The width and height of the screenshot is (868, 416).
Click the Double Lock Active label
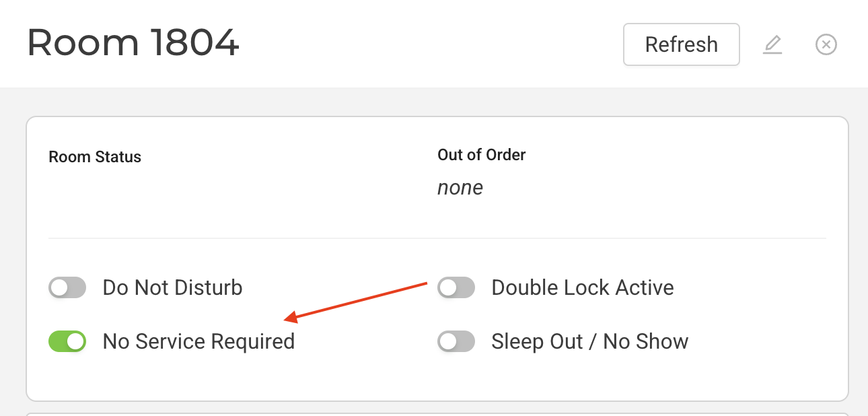(x=583, y=288)
